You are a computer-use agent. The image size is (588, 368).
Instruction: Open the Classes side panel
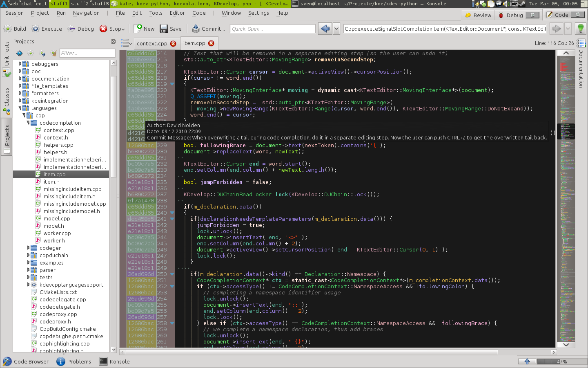pyautogui.click(x=7, y=101)
